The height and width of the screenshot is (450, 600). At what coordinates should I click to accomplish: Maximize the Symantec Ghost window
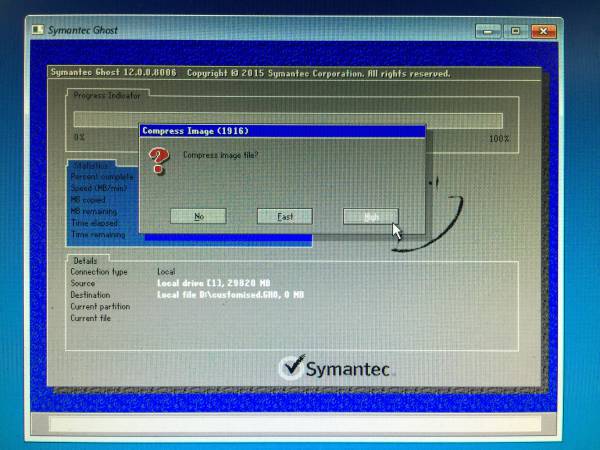(517, 32)
